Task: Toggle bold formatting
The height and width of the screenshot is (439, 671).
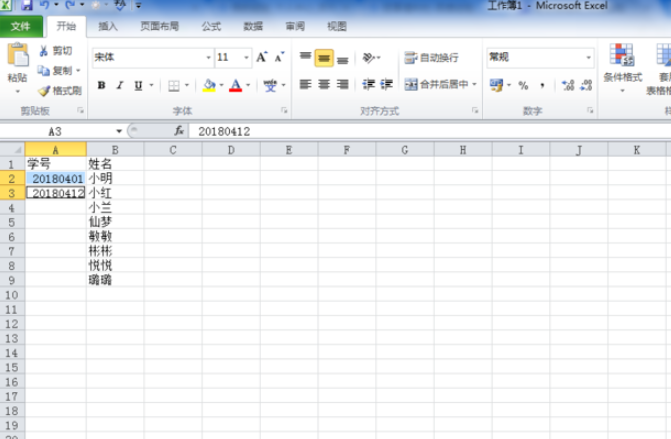Action: pyautogui.click(x=101, y=86)
